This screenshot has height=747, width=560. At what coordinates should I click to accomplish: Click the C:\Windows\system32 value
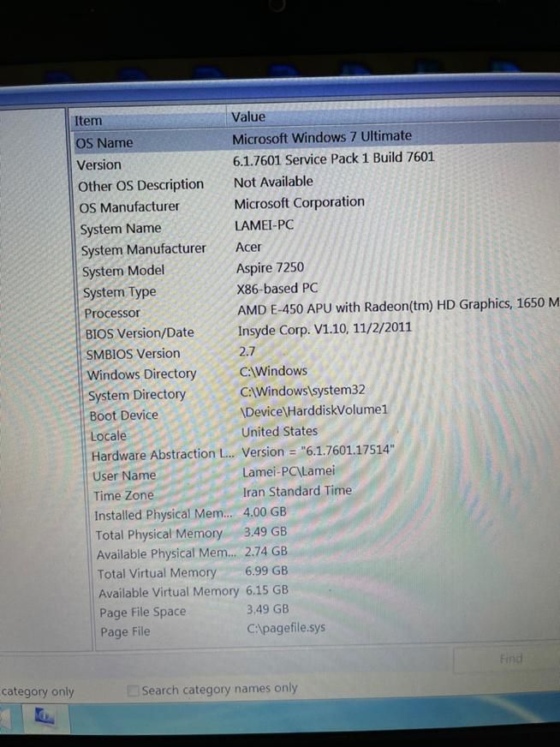[302, 391]
